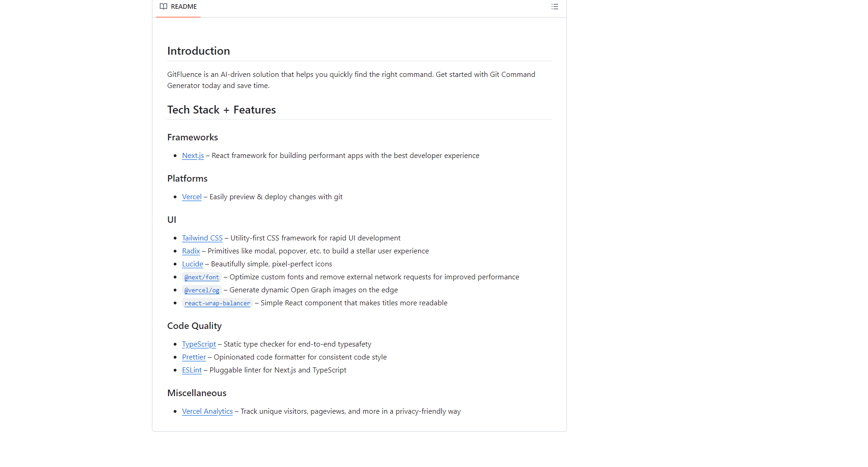Image resolution: width=868 pixels, height=467 pixels.
Task: Follow the react-wrap-balancer link
Action: (x=217, y=303)
